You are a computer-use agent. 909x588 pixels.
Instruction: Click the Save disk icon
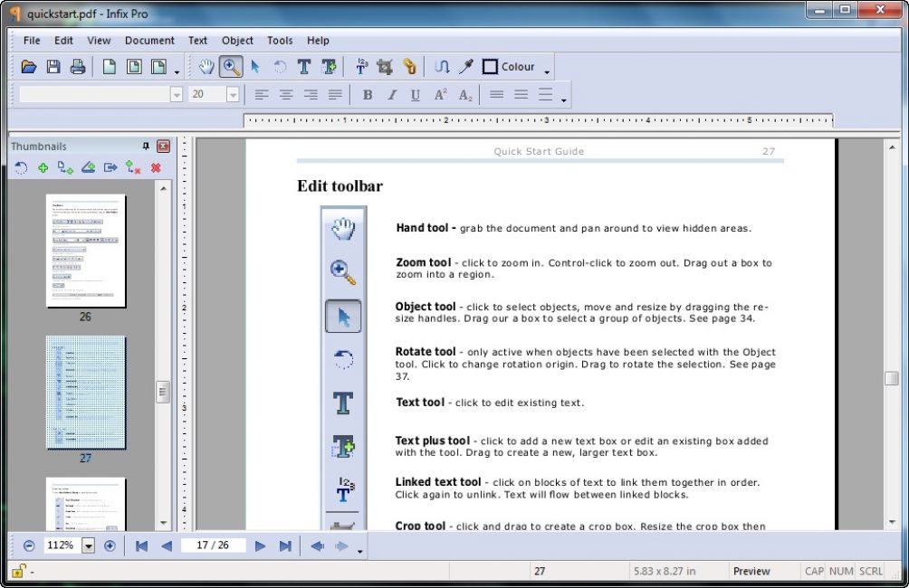tap(53, 67)
